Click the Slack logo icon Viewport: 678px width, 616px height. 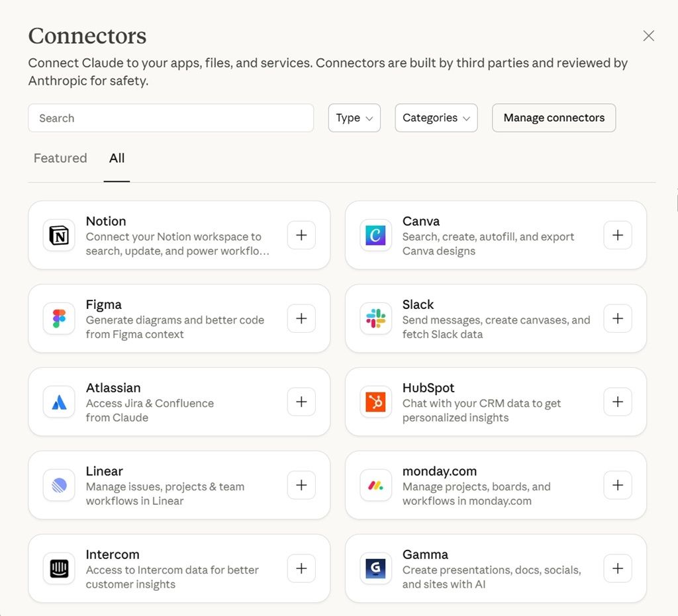tap(375, 319)
